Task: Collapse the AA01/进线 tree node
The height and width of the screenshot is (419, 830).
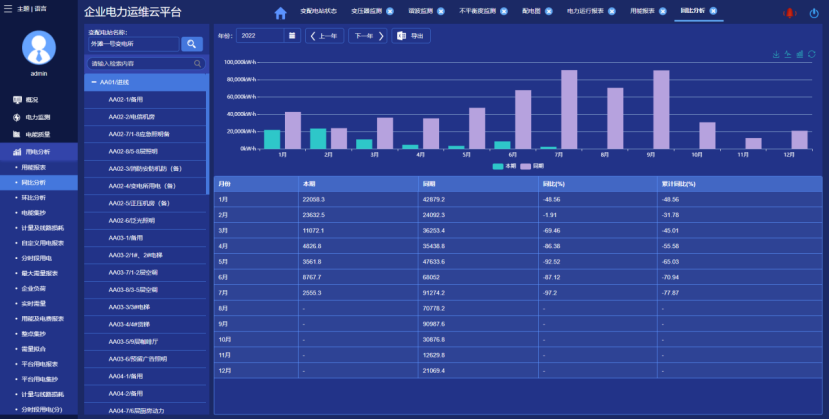Action: tap(92, 82)
